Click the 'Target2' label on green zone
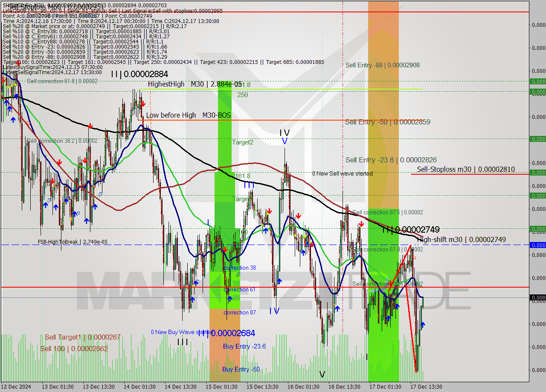Screen dimensions: 546x392 tap(243, 142)
